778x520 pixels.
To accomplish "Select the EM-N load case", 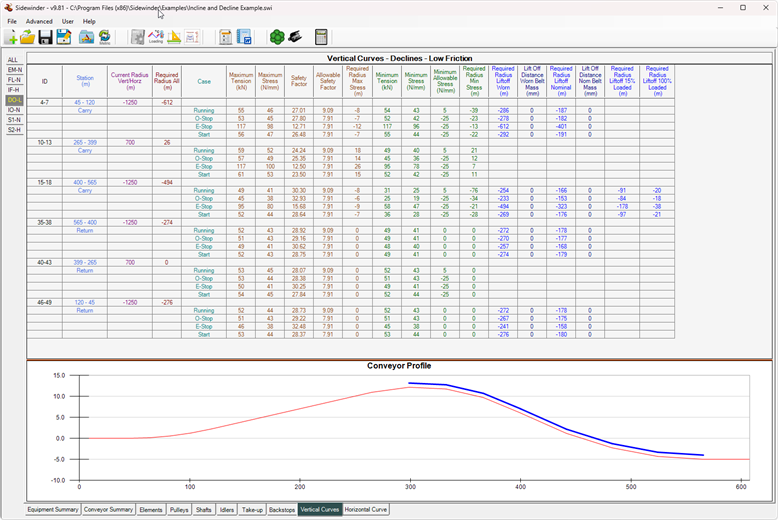I will 14,70.
